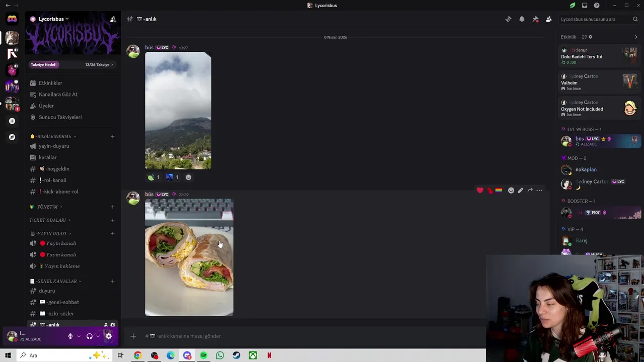Open user settings gear
Image resolution: width=644 pixels, height=362 pixels.
(108, 336)
